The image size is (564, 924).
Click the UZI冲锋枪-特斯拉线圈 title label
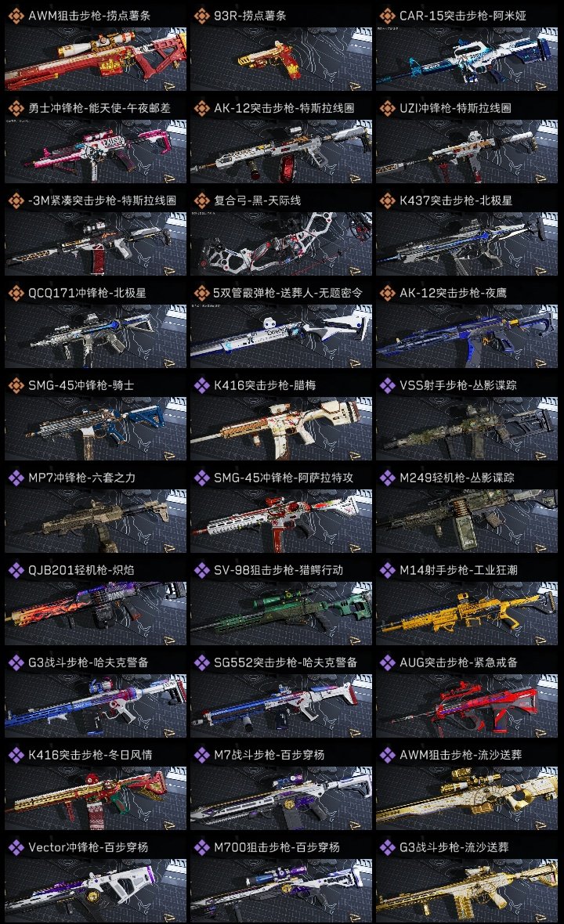coord(456,108)
